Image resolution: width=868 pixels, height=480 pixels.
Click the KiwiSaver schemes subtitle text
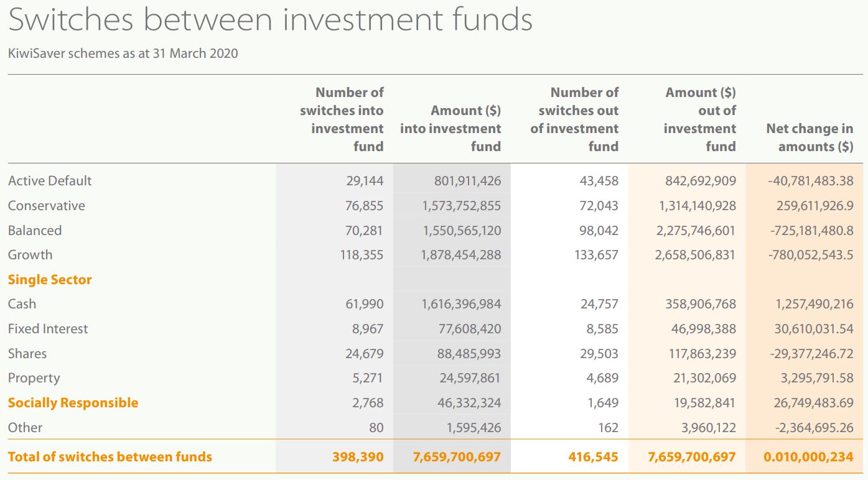tap(123, 53)
